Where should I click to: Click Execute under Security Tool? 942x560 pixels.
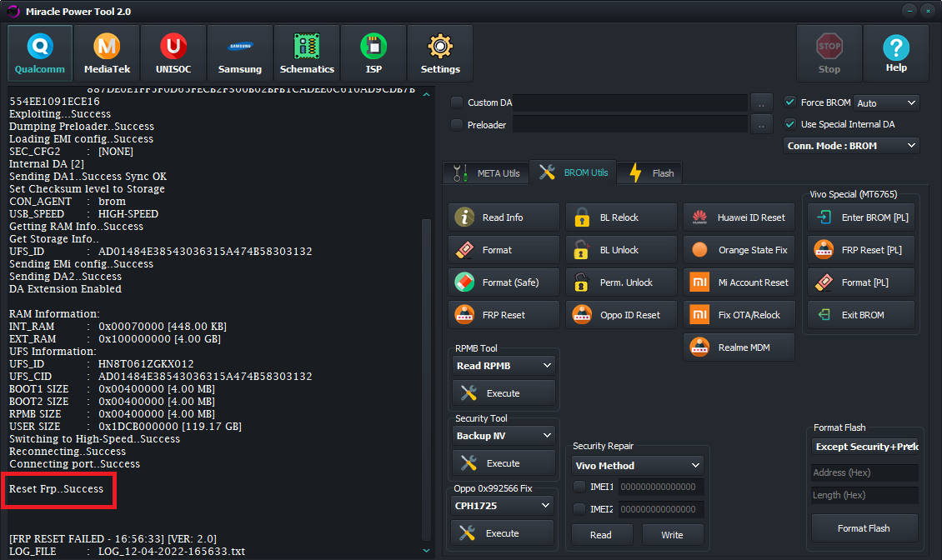click(504, 463)
